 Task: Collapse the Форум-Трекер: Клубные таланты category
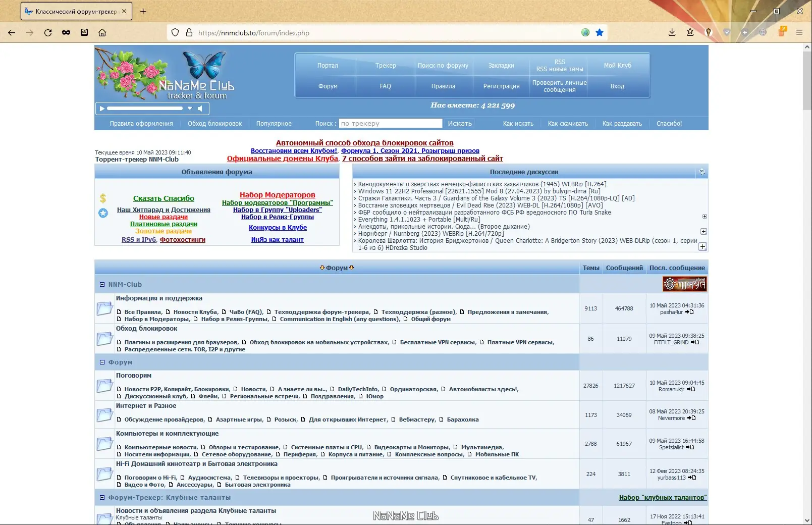click(x=102, y=498)
